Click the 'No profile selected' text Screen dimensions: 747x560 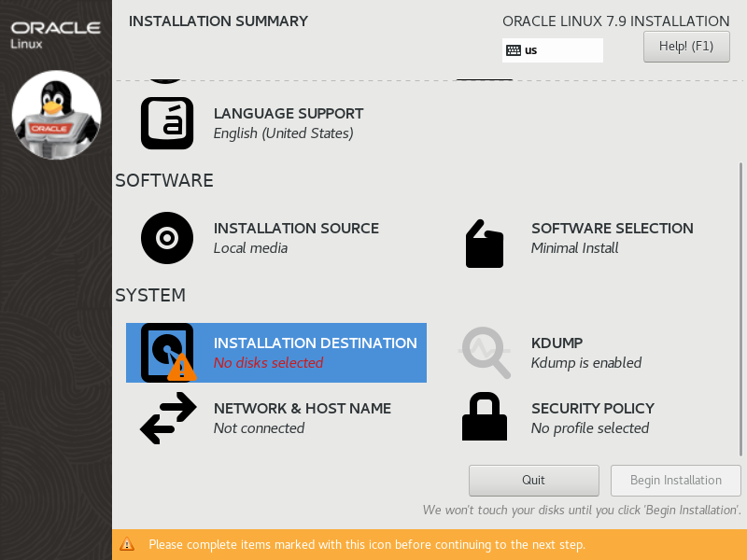pyautogui.click(x=590, y=428)
